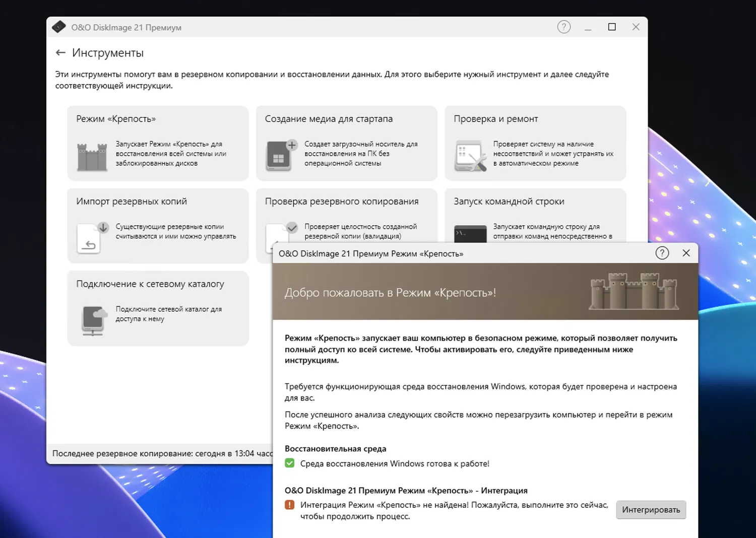Go back using the arrow beside Инструменты
Screen dimensions: 756x538
(60, 52)
